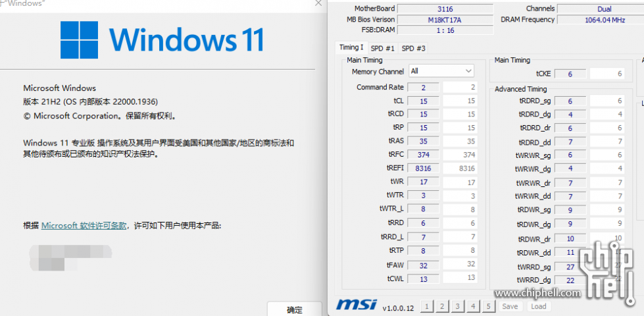Open the SPD #1 tab
This screenshot has height=316, width=644.
(383, 49)
